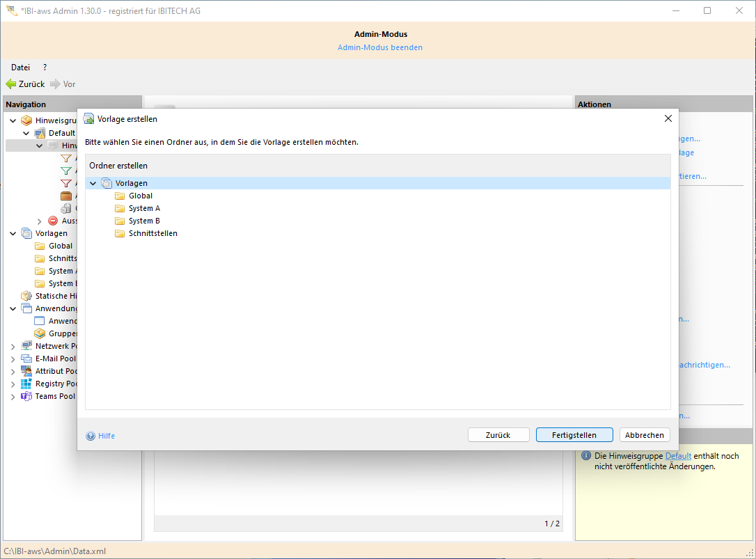Select the System A folder icon in dialog

coord(120,208)
